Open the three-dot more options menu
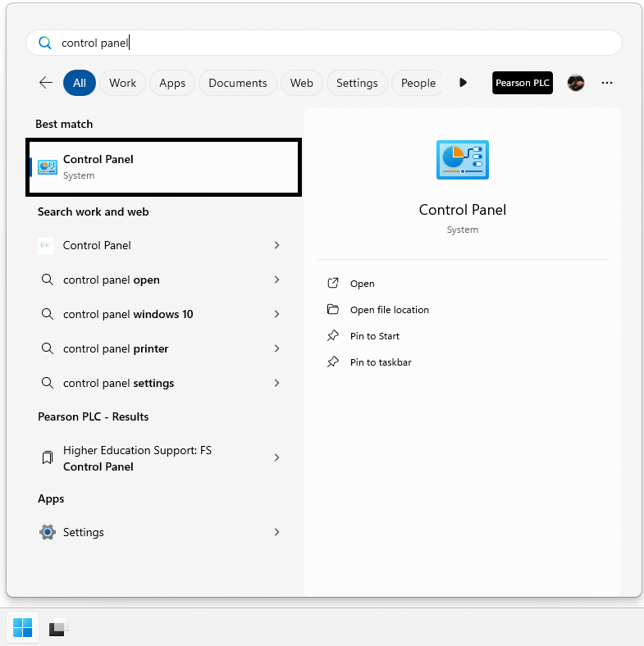 607,83
